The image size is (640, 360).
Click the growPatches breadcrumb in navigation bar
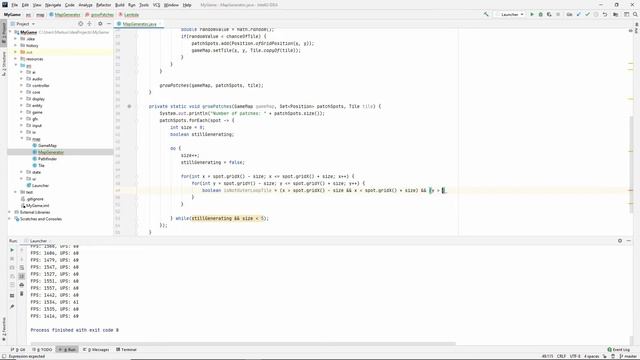(x=100, y=15)
